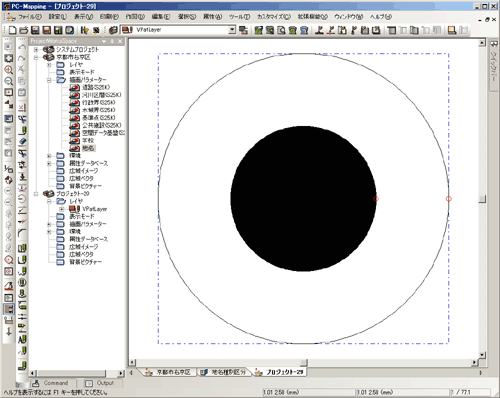Select the 行政界(S25K) tree item

[98, 103]
